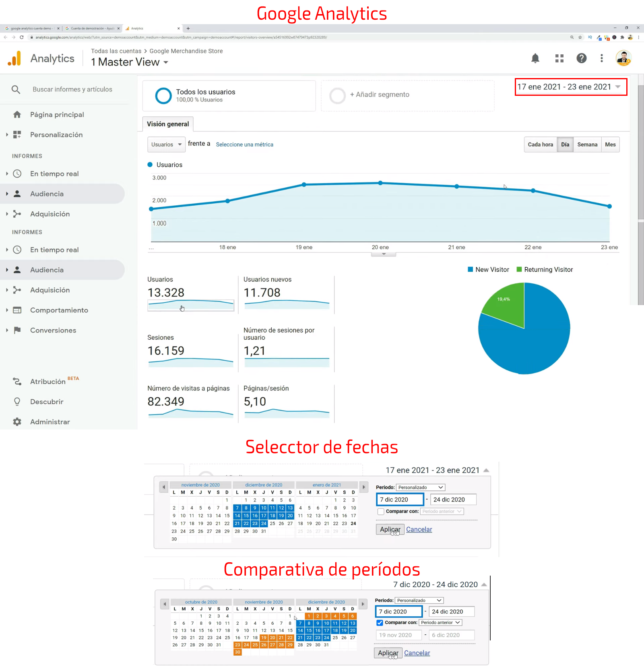Viewport: 644px width, 671px height.
Task: Click the Página principal home icon
Action: pyautogui.click(x=17, y=115)
